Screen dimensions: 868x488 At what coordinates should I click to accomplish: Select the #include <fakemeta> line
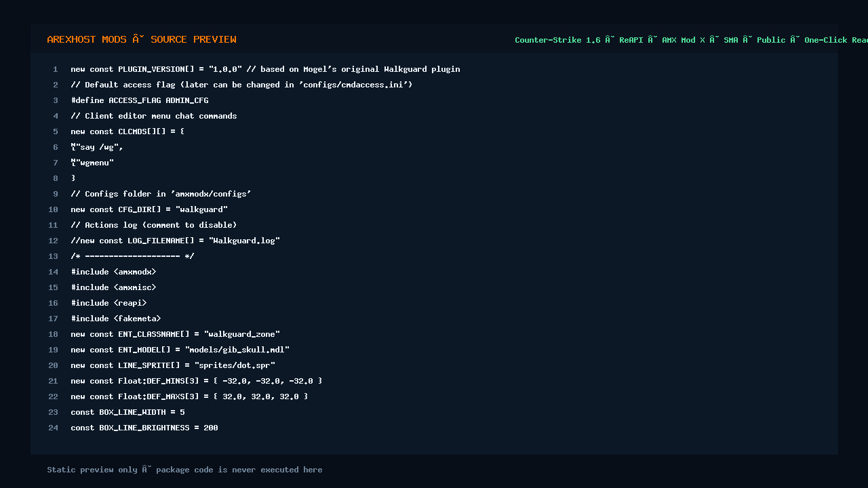tap(116, 319)
